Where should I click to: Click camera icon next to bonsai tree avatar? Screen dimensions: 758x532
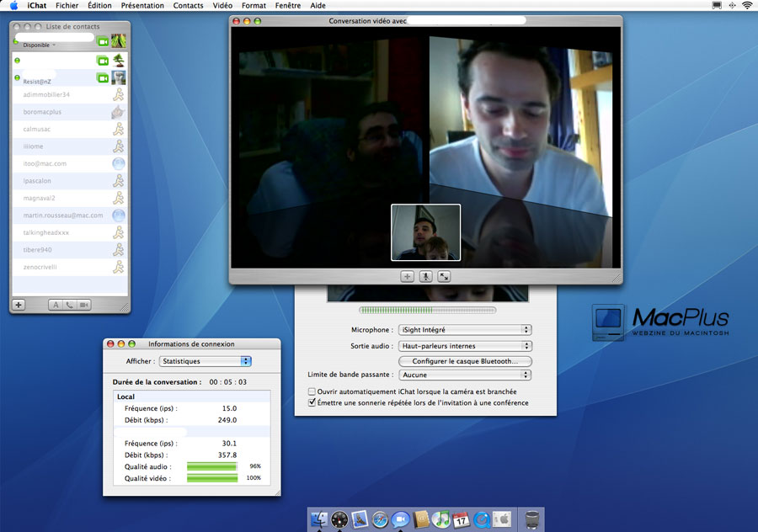[103, 61]
